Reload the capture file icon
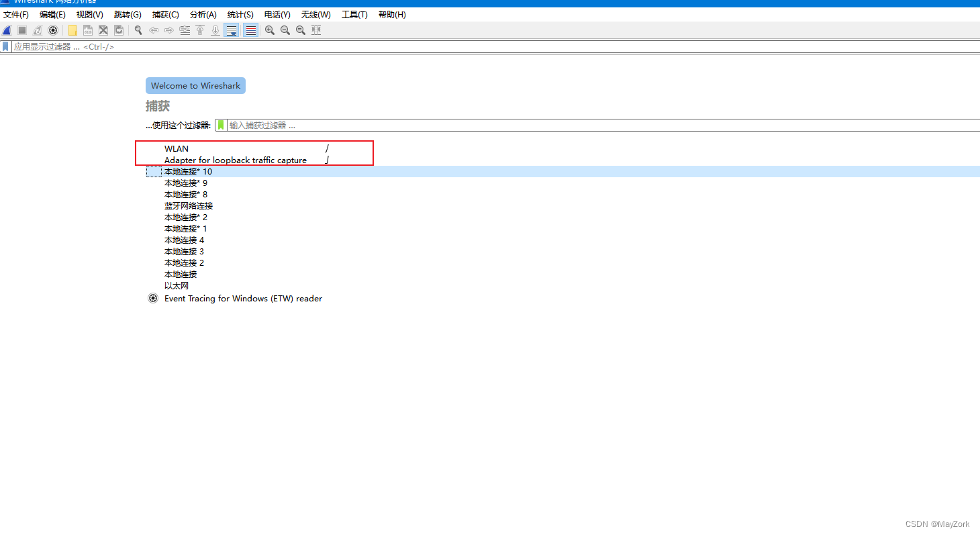 (119, 30)
